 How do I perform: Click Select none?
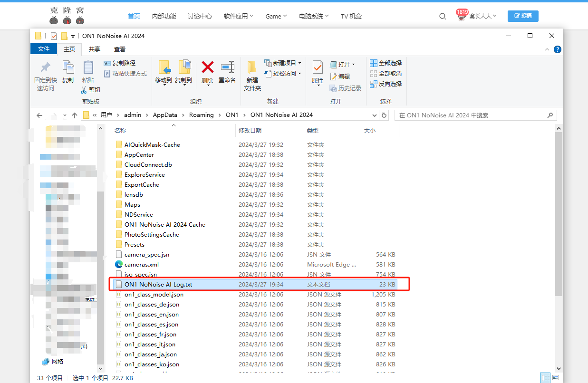click(x=386, y=73)
